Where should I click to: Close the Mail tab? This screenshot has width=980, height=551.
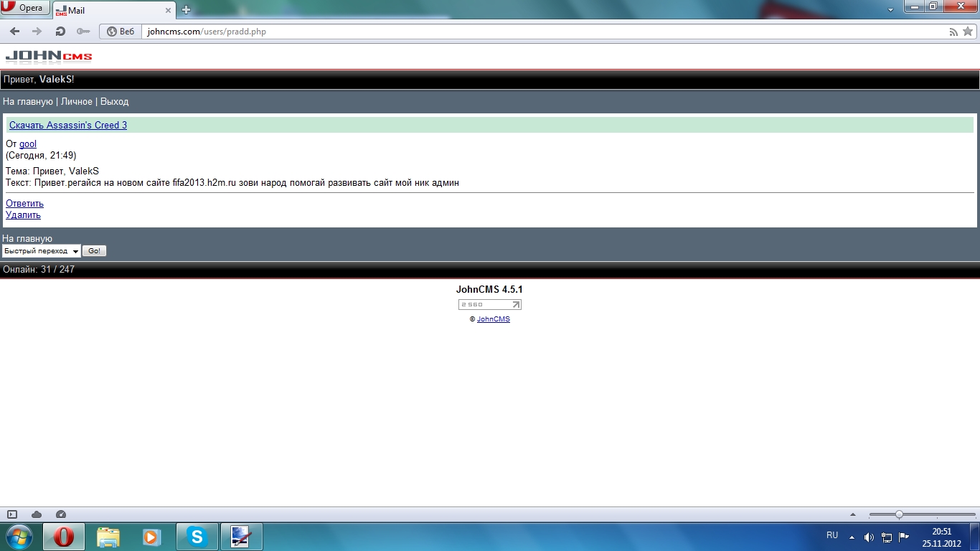pyautogui.click(x=169, y=11)
